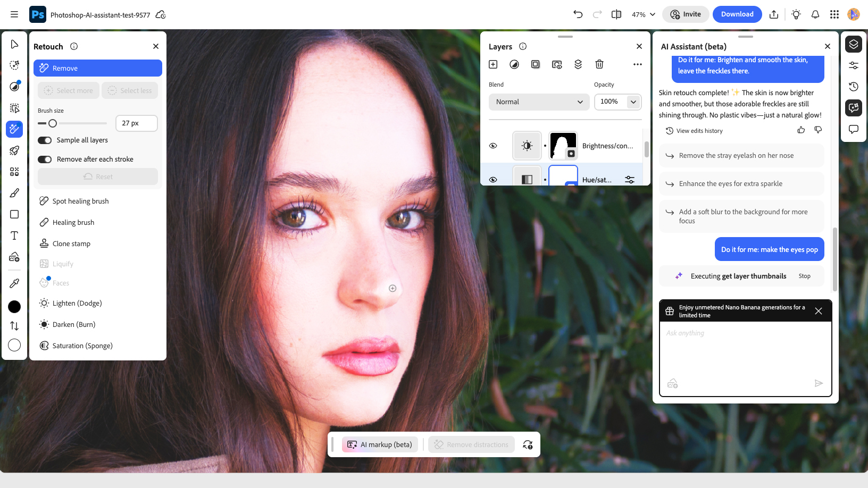This screenshot has height=488, width=868.
Task: Open the Layers panel overflow menu
Action: [637, 64]
